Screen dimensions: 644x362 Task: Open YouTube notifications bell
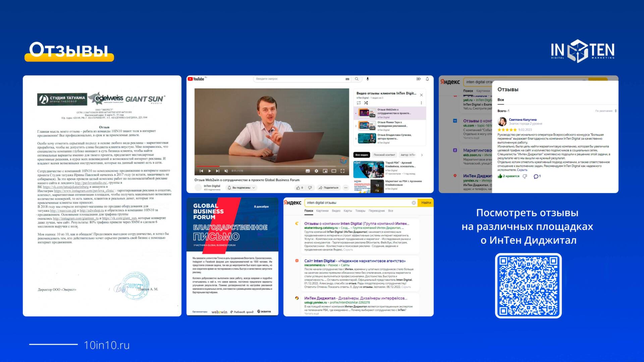point(427,79)
